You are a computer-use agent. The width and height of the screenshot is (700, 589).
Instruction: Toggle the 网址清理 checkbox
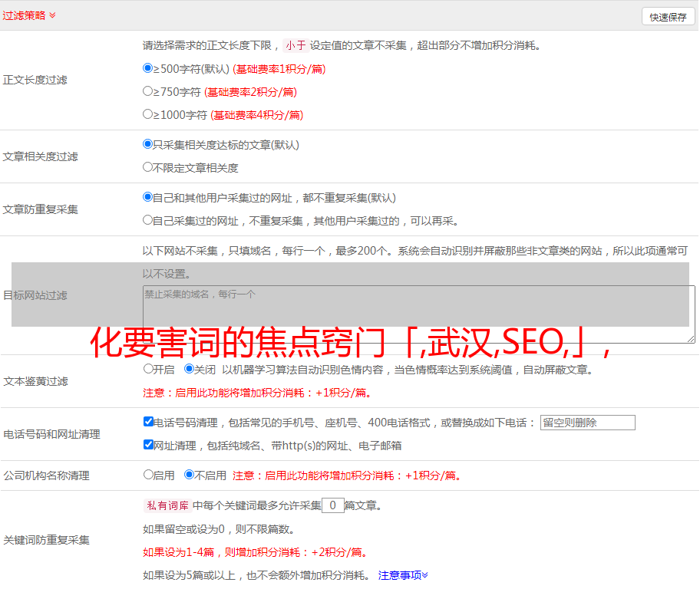149,445
